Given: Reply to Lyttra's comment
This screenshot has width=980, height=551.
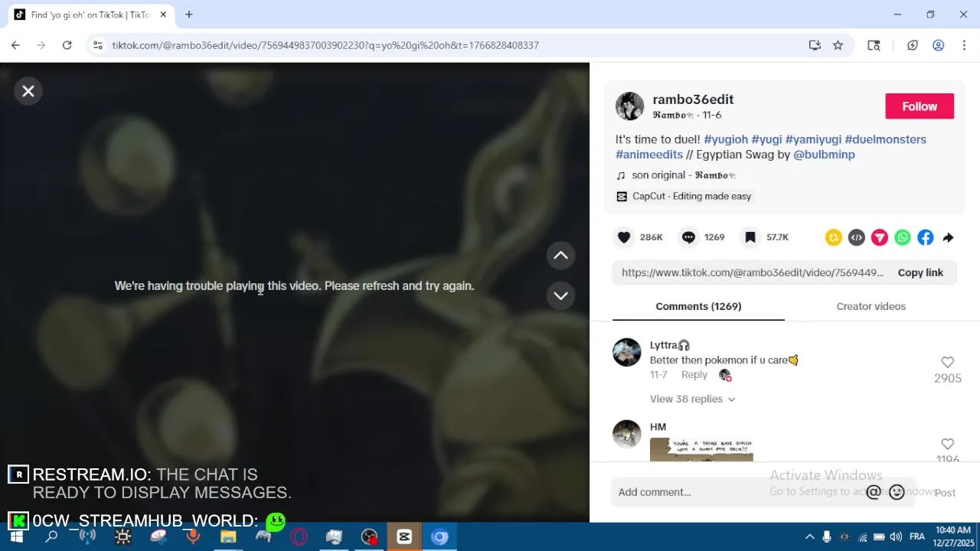Looking at the screenshot, I should click(694, 375).
